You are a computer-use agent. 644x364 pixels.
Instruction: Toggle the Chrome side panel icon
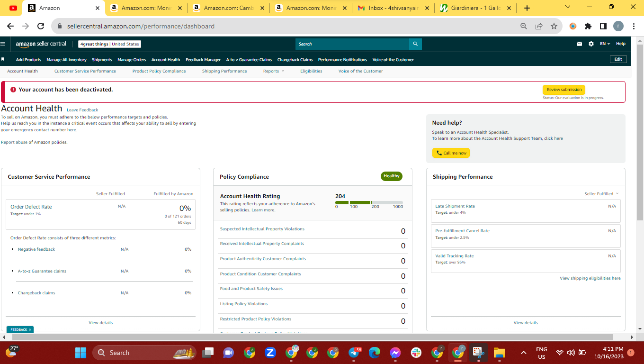pyautogui.click(x=603, y=26)
